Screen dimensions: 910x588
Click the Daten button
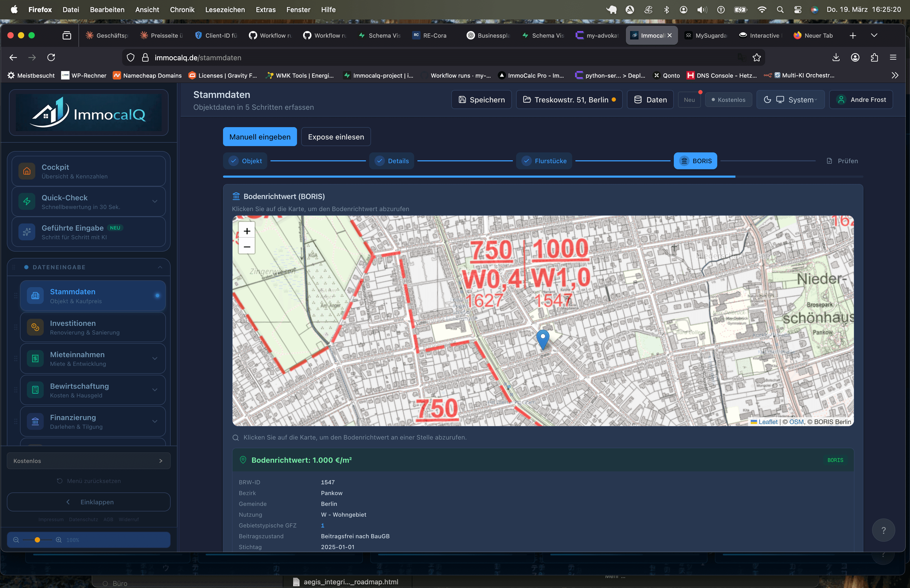tap(650, 100)
